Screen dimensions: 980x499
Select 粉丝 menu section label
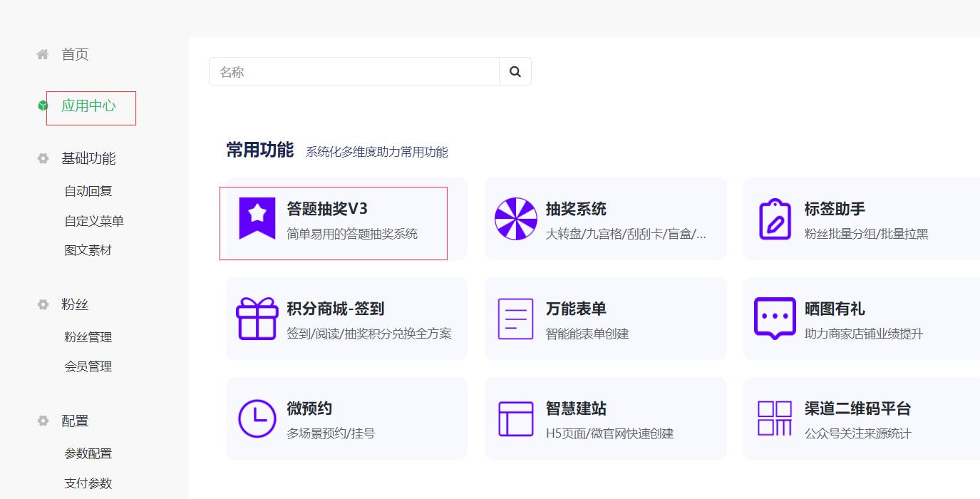[x=75, y=304]
